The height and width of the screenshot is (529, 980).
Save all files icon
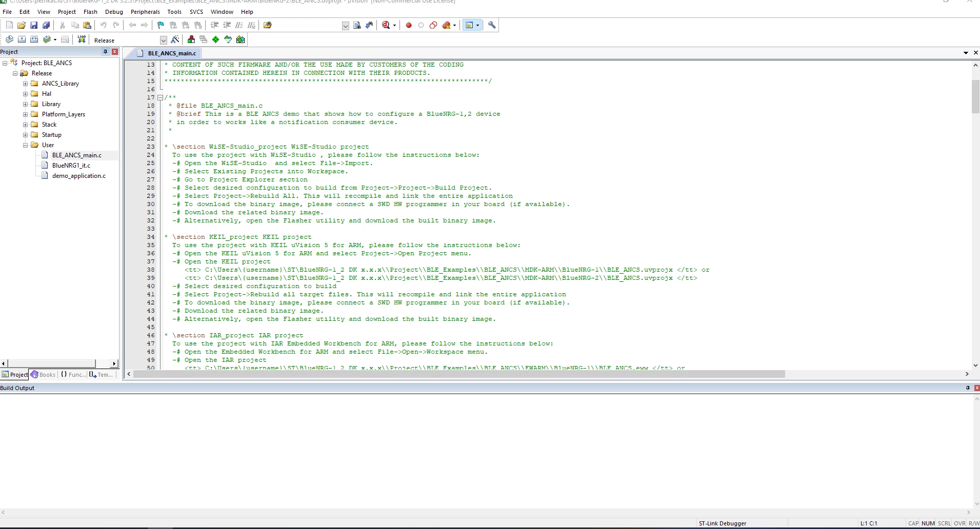point(46,25)
